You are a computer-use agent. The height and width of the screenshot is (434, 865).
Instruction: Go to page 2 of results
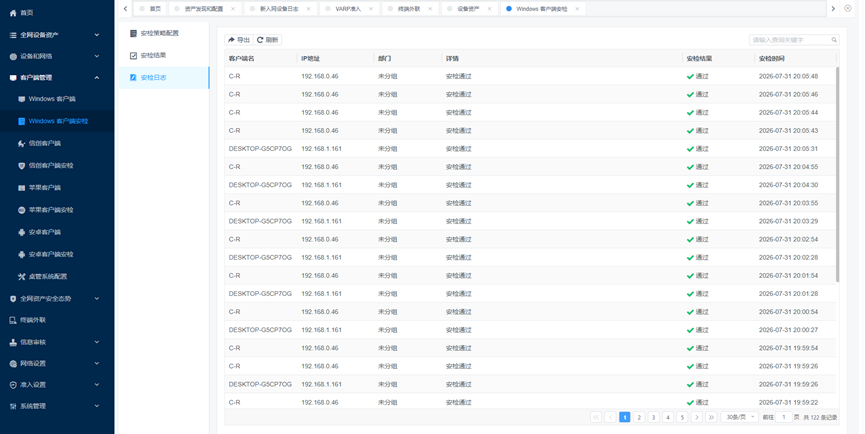pos(639,417)
